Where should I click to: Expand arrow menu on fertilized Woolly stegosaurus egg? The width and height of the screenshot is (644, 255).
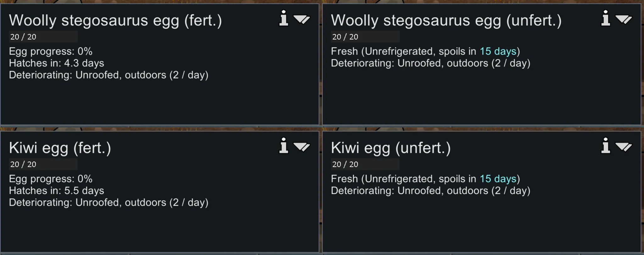(x=302, y=19)
